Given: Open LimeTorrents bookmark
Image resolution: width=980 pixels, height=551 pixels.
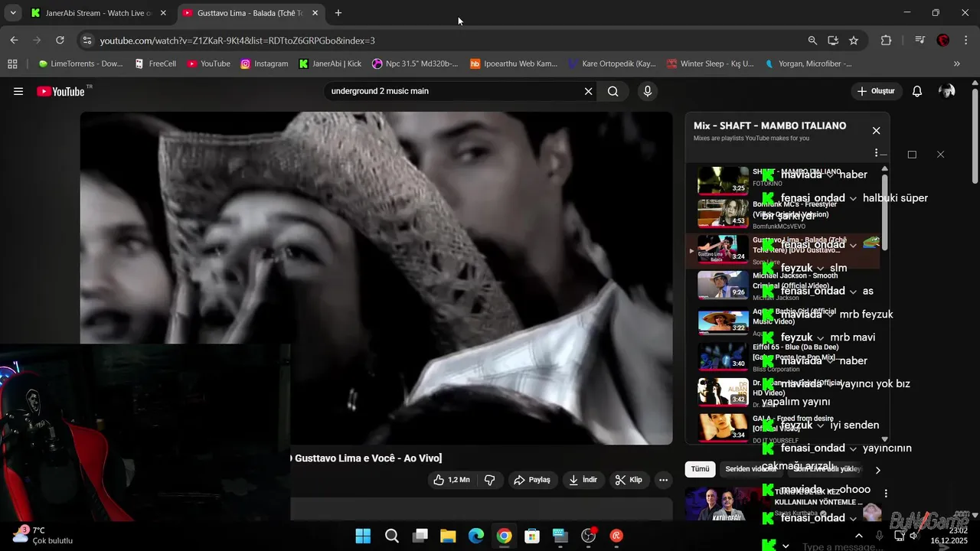Looking at the screenshot, I should point(80,64).
